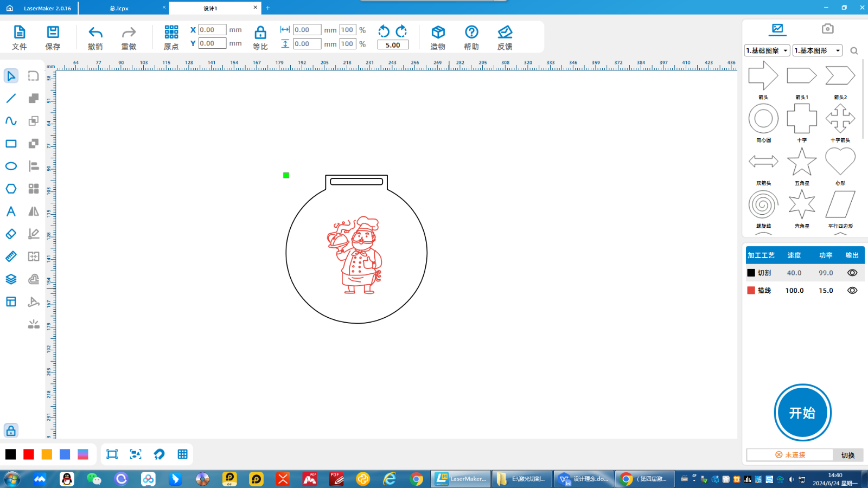This screenshot has height=488, width=868.
Task: Select the polygon tool
Action: 11,189
